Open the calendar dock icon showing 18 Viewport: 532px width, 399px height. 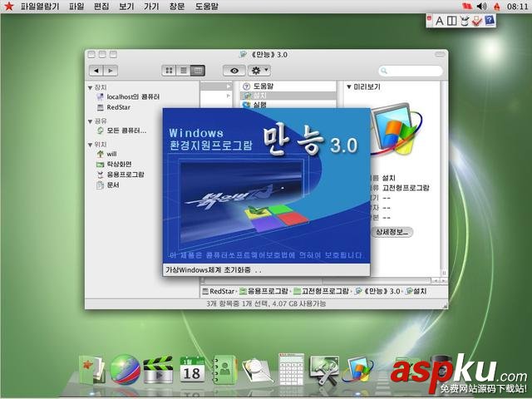[x=192, y=369]
